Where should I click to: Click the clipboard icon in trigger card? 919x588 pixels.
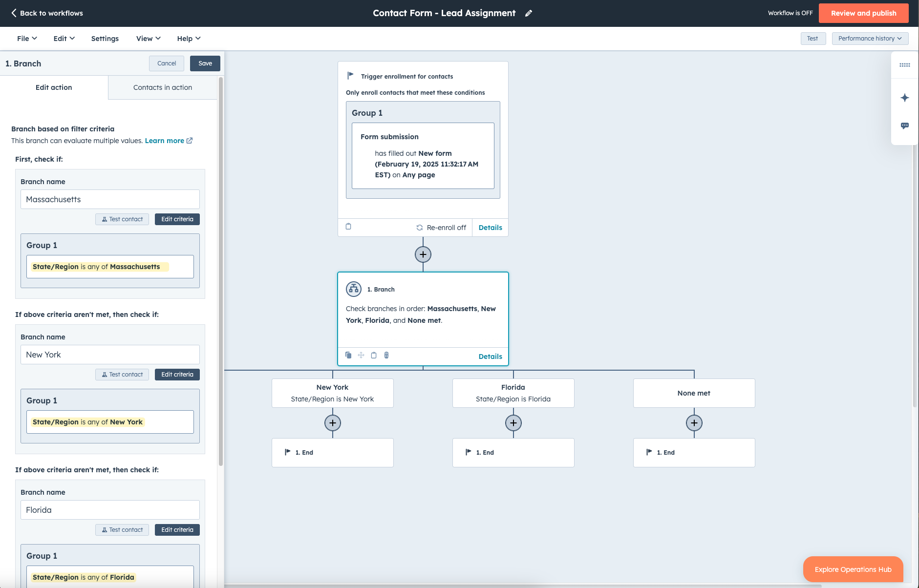(x=348, y=227)
